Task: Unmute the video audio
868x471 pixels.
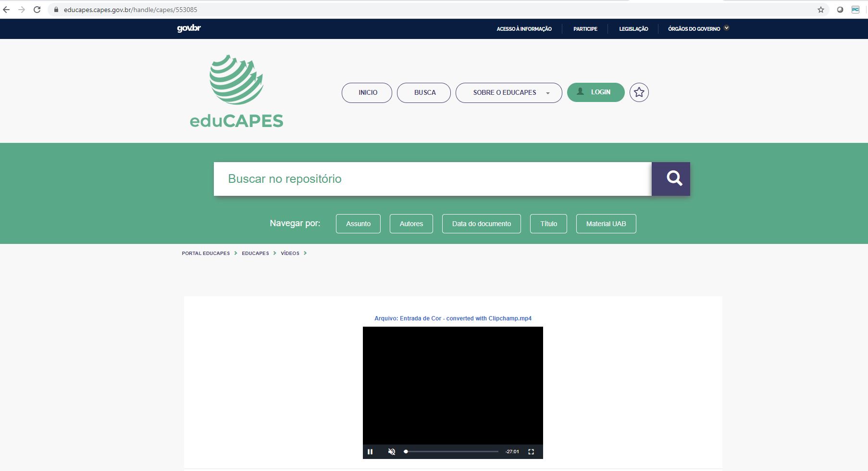Action: pyautogui.click(x=392, y=452)
